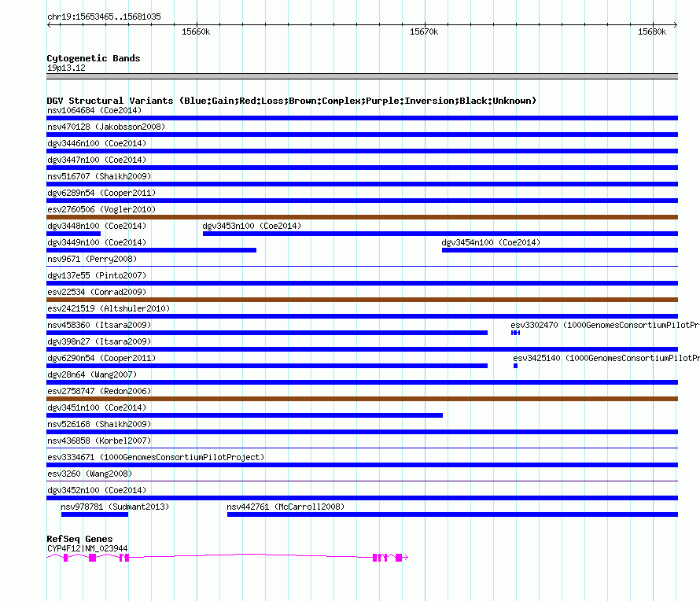Select esv3260 (Wang2008) variant label
This screenshot has height=601, width=700.
point(90,474)
